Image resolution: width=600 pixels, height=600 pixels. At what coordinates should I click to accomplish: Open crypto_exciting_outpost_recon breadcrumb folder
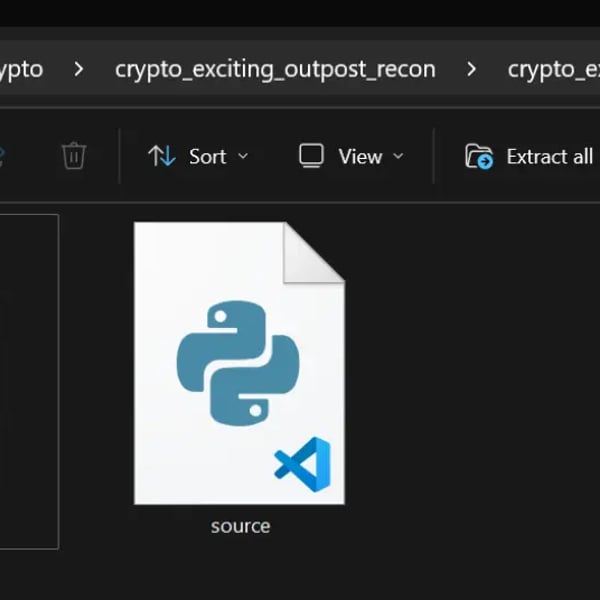pos(275,70)
